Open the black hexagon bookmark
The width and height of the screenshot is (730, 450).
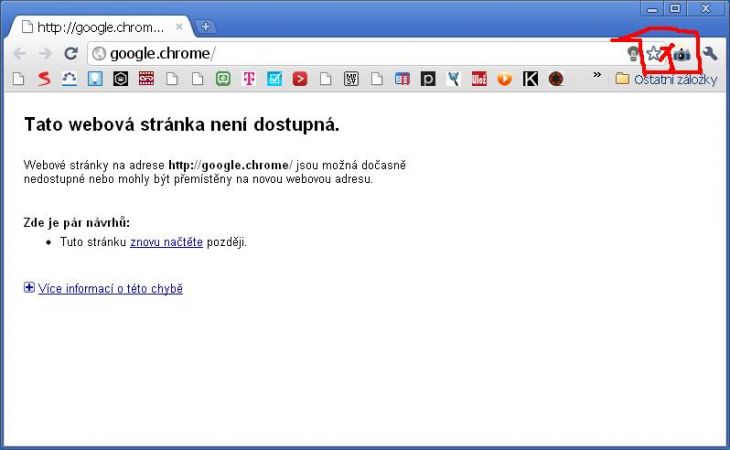click(121, 79)
